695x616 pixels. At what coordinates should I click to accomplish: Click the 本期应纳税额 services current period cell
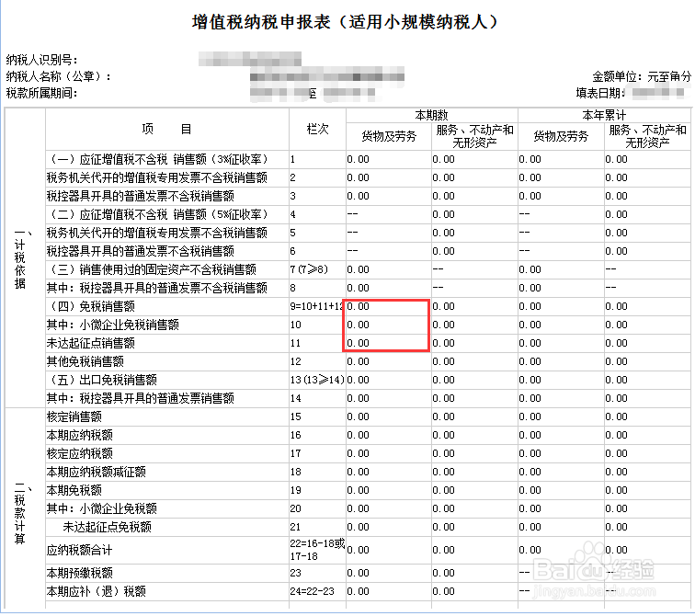point(474,435)
